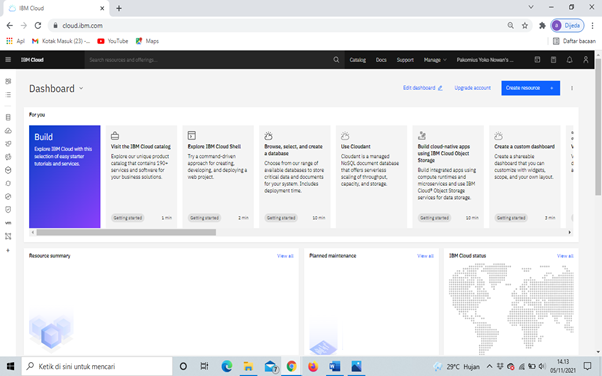602x376 pixels.
Task: Show hidden system tray icons chevron
Action: [489, 366]
